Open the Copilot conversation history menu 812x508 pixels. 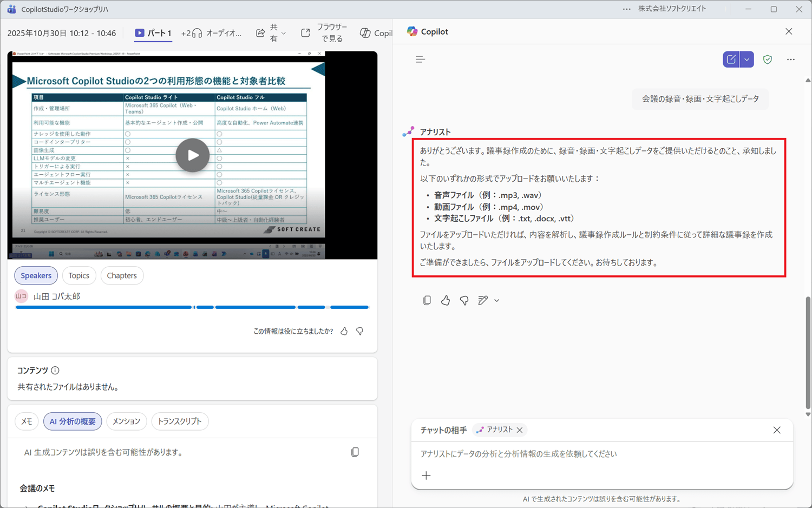(420, 59)
